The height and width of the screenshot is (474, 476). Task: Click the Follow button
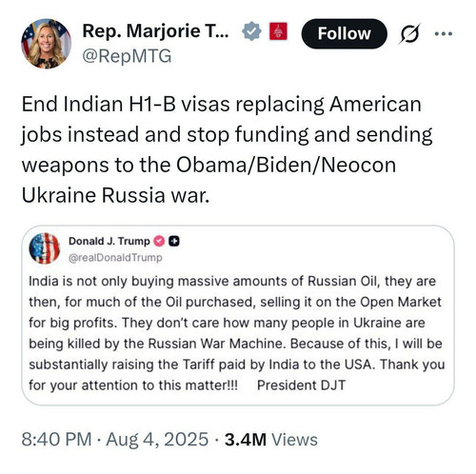pos(344,33)
